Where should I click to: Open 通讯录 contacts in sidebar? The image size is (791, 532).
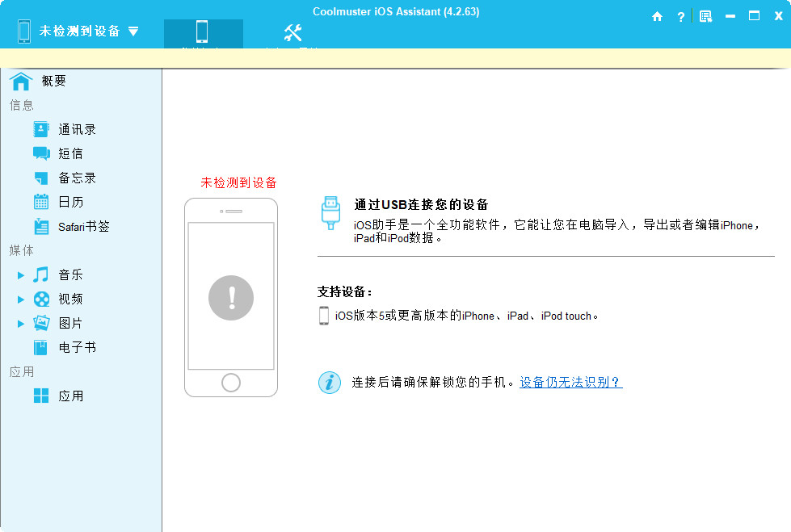(78, 130)
